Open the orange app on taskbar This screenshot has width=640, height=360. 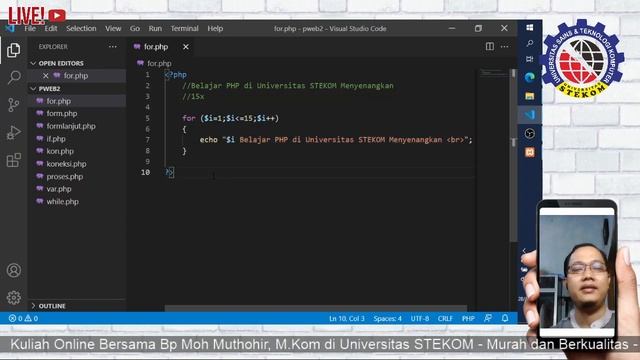[x=530, y=152]
